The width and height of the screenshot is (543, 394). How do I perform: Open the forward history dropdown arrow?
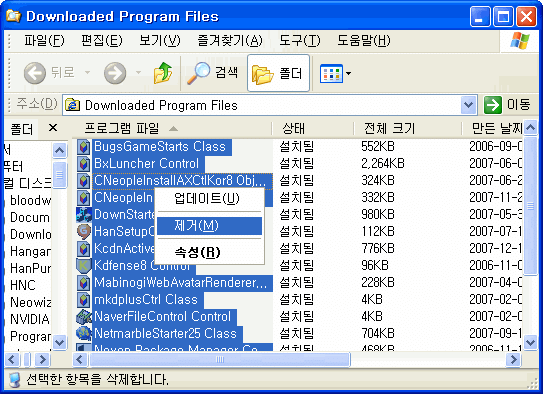(139, 73)
